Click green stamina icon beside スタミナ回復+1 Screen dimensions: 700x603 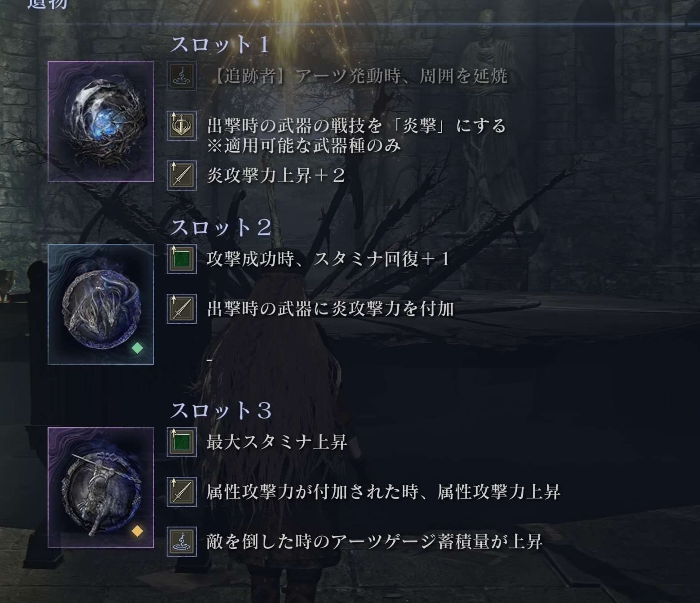(x=182, y=259)
